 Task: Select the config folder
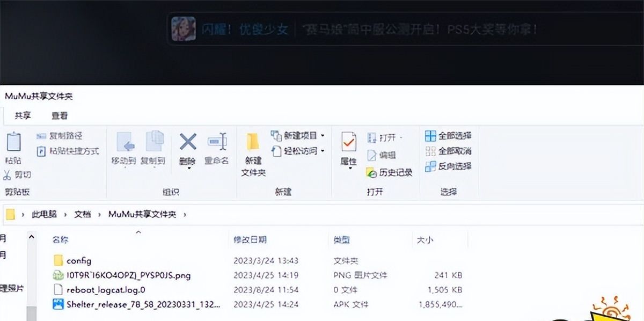point(79,261)
